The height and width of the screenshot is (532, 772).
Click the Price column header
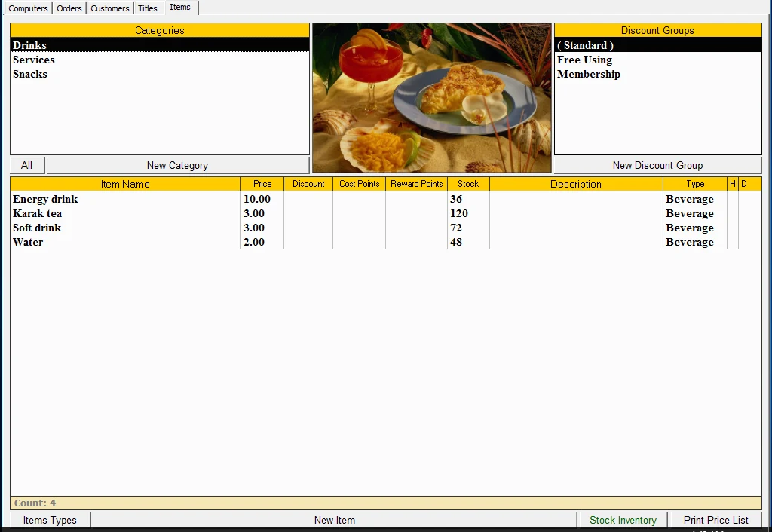(x=262, y=184)
